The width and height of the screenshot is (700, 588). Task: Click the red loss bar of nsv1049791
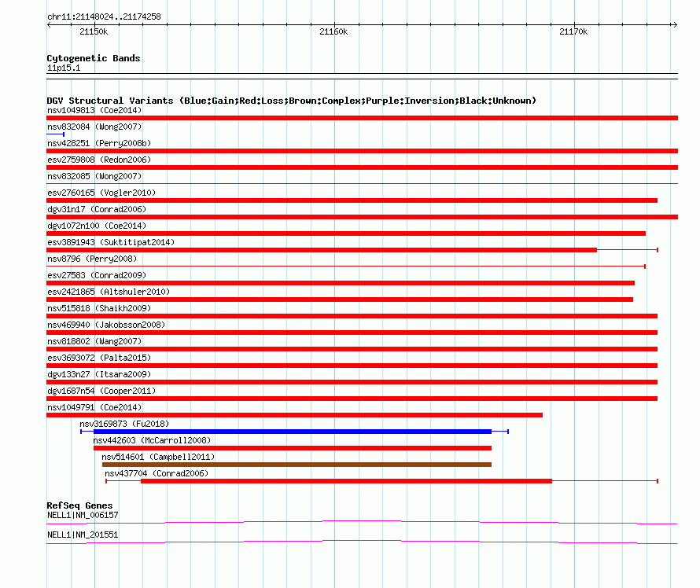(x=295, y=415)
